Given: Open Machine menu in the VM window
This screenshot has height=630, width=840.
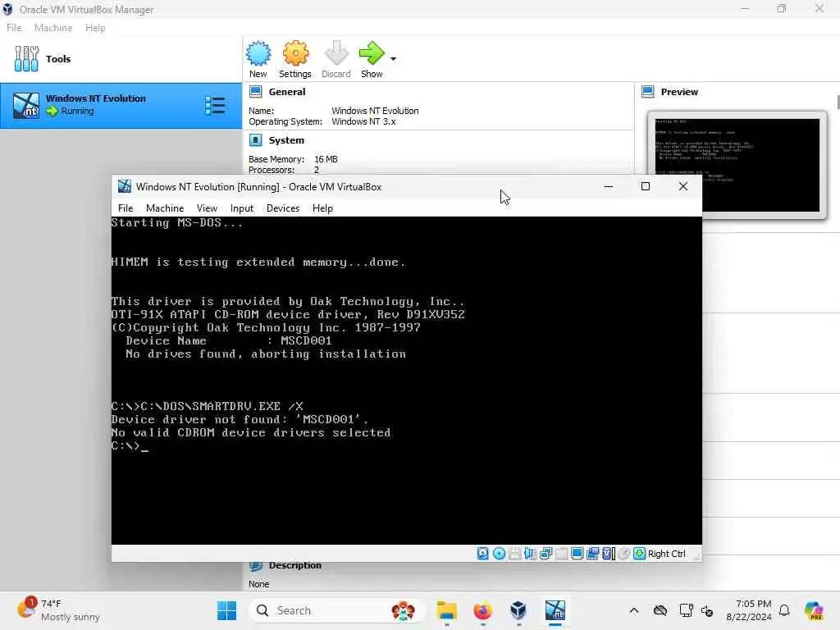Looking at the screenshot, I should (x=165, y=208).
